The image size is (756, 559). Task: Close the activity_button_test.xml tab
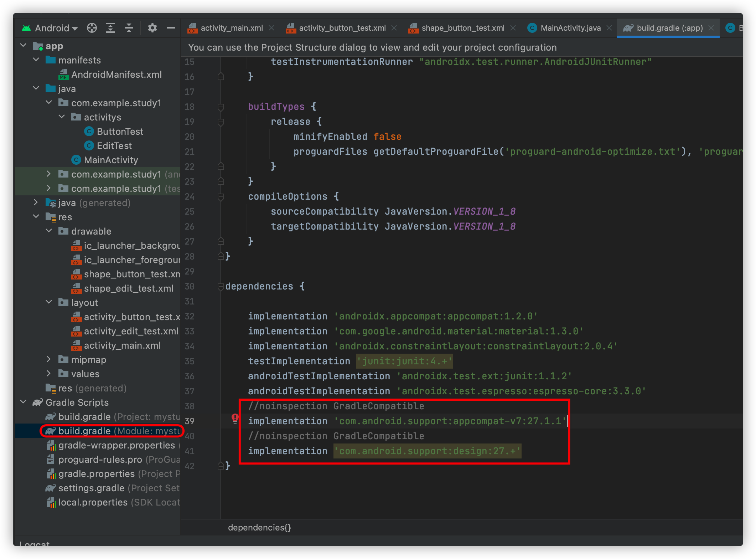tap(394, 28)
